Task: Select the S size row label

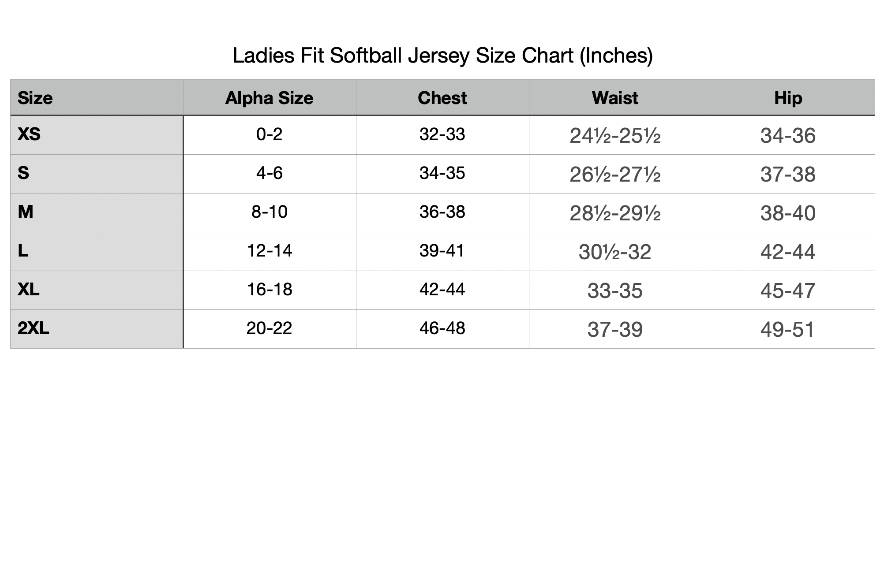Action: pyautogui.click(x=23, y=173)
